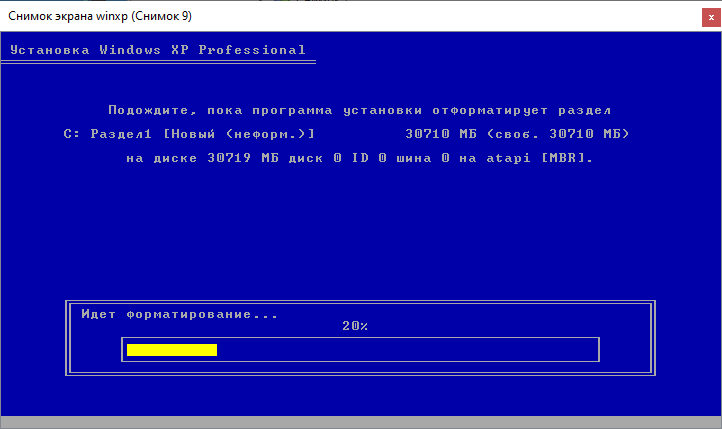The height and width of the screenshot is (429, 722).
Task: Click the 'Снимок экрана winxp (Снимок 9)' title
Action: 100,16
